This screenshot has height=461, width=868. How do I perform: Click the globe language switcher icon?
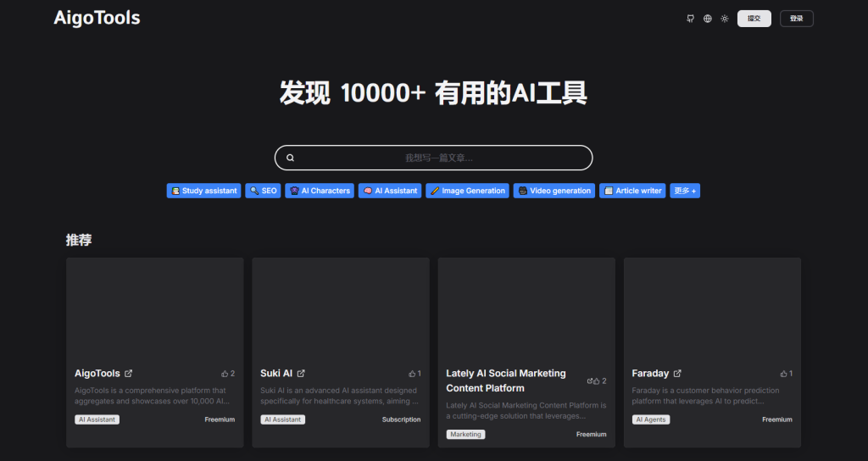708,19
